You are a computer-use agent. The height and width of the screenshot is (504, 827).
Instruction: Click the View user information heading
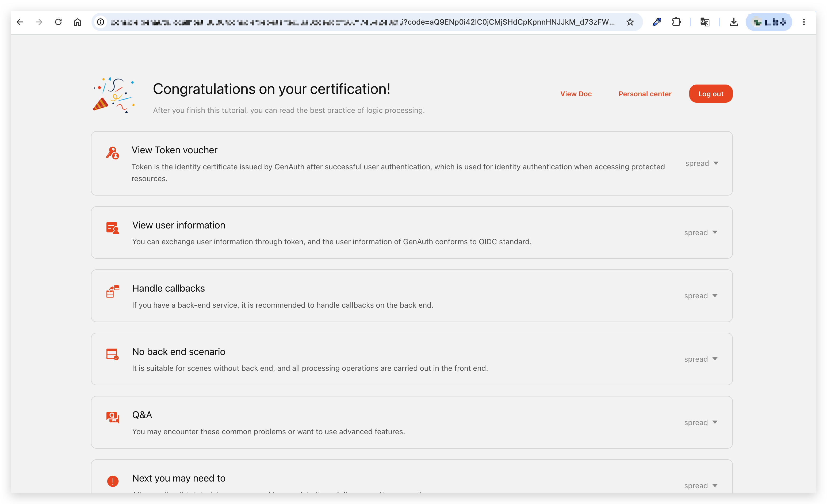coord(179,225)
